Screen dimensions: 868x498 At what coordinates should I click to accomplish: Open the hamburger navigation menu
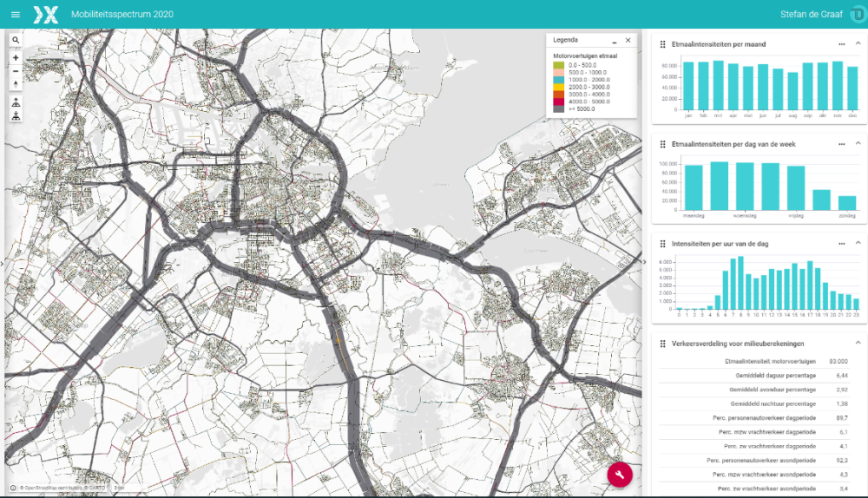(x=15, y=15)
